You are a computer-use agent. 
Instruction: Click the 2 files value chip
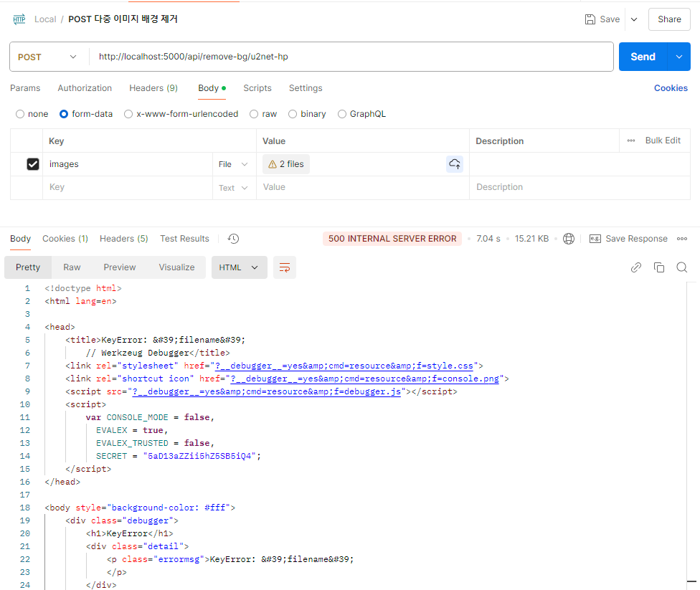click(285, 164)
